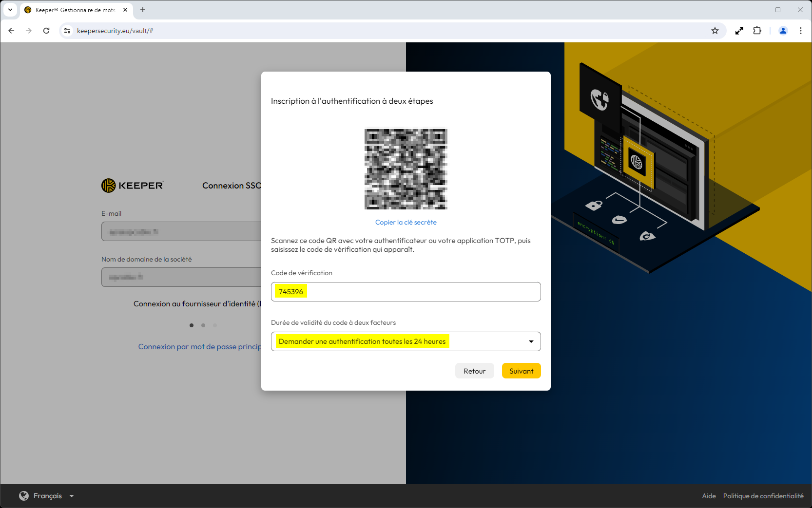
Task: Bookmark this page with the star icon
Action: [715, 31]
